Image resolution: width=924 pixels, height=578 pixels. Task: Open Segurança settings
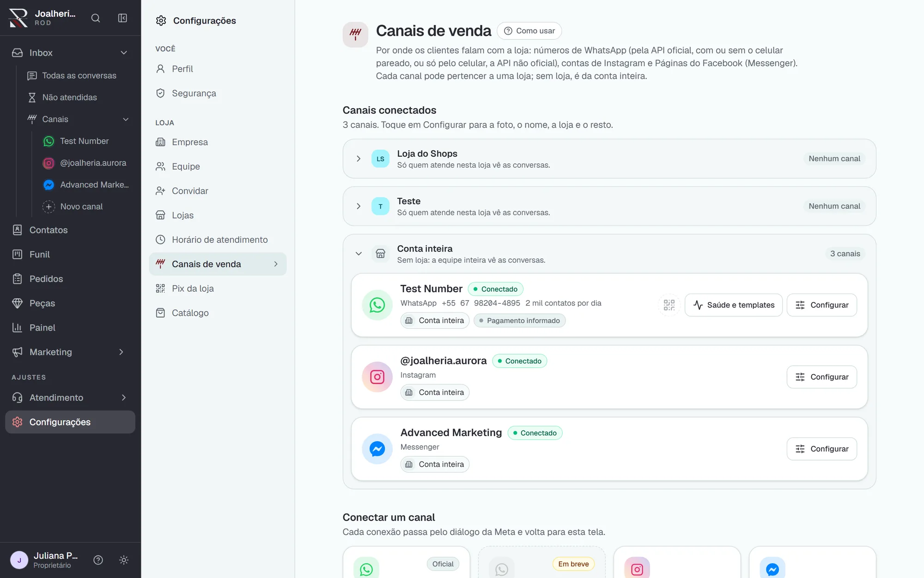pyautogui.click(x=218, y=93)
